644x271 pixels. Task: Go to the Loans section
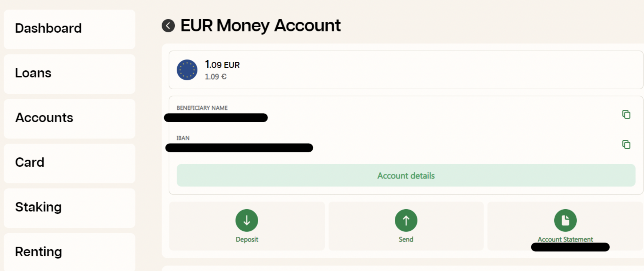point(70,74)
